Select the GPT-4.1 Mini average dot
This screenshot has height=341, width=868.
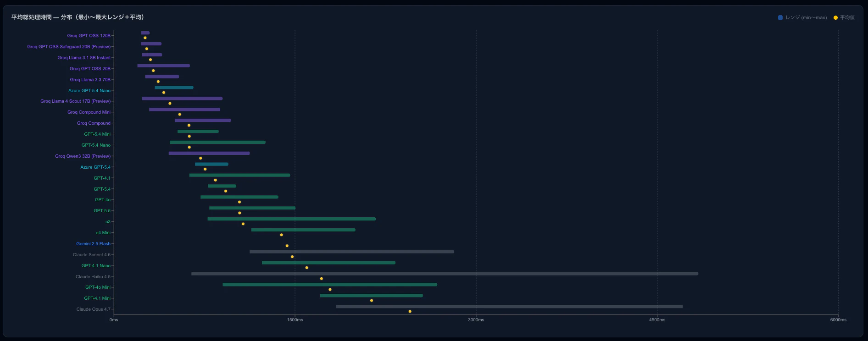click(372, 301)
